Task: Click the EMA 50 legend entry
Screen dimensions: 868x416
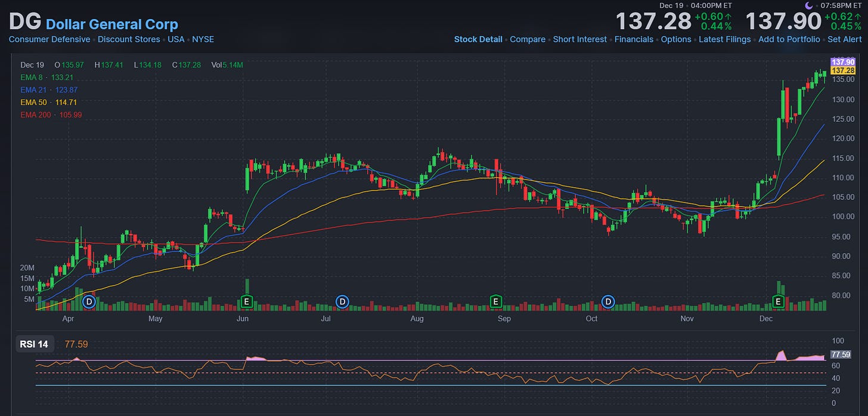Action: pos(49,102)
